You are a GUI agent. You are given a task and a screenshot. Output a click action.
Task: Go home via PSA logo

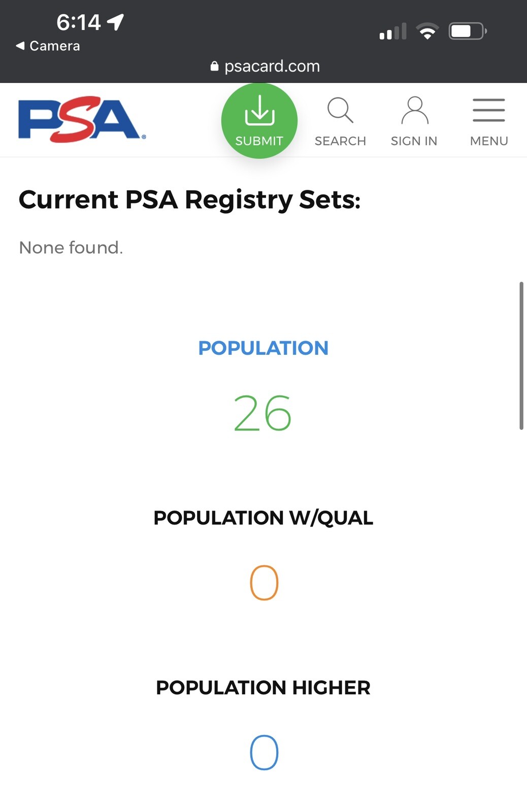click(82, 119)
